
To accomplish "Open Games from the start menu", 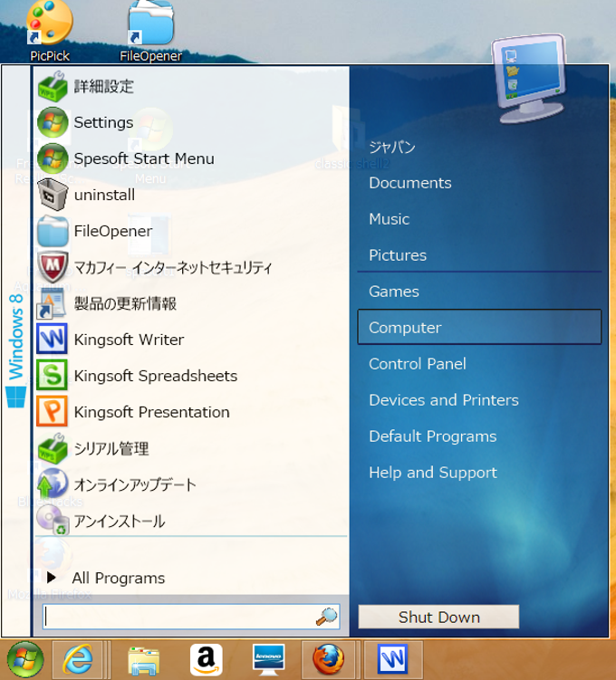I will pos(394,292).
